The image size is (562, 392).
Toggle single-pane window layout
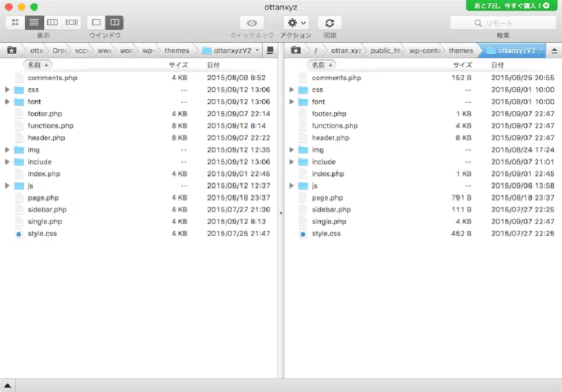pos(97,22)
